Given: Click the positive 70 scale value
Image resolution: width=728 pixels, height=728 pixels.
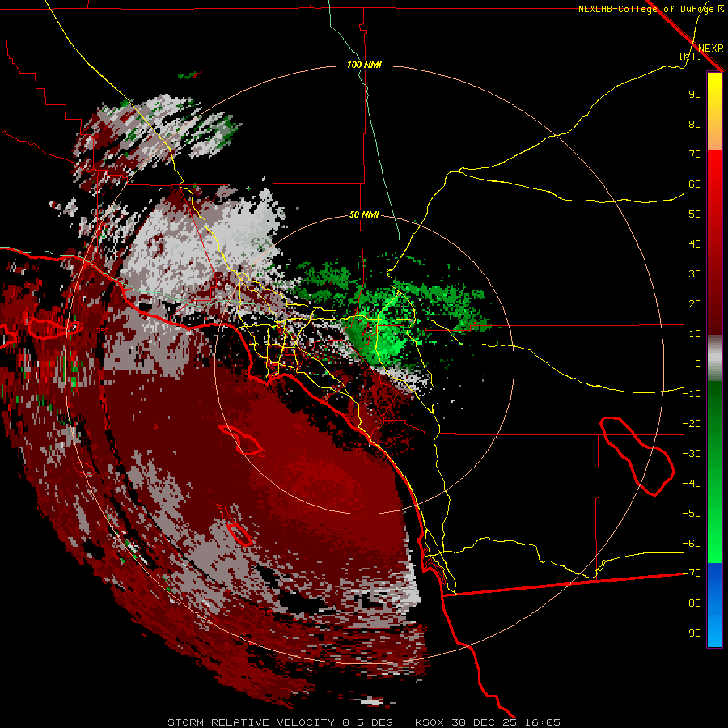Looking at the screenshot, I should coord(695,154).
